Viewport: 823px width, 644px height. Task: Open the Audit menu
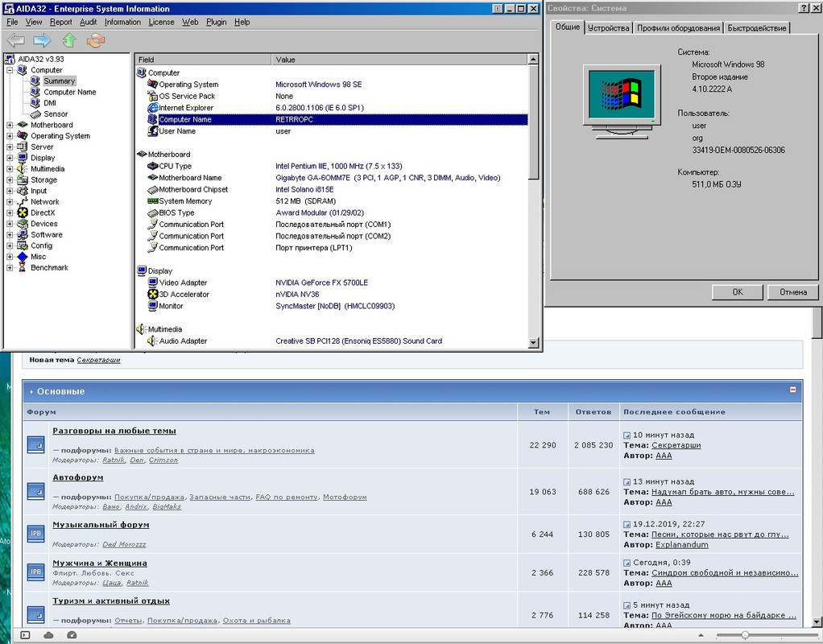[89, 22]
